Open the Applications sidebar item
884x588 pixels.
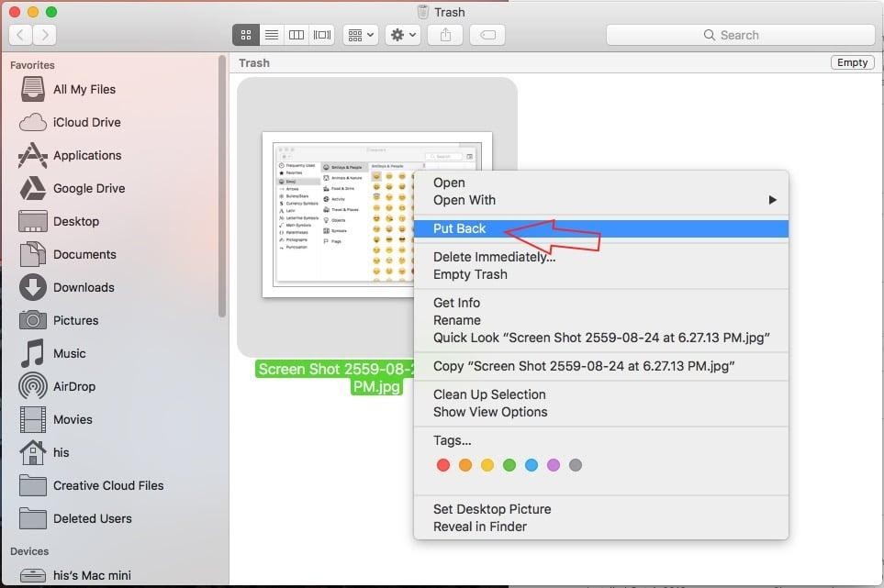[x=86, y=155]
